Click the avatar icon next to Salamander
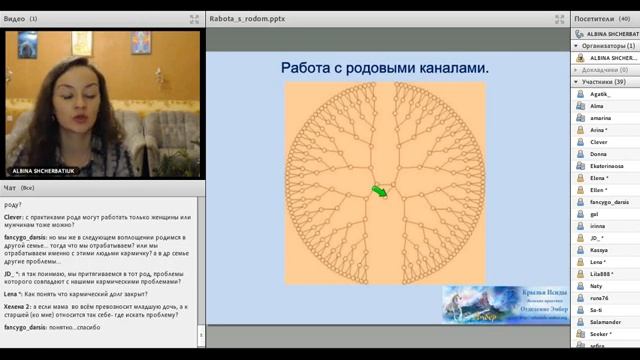Image resolution: width=640 pixels, height=360 pixels. pos(580,322)
